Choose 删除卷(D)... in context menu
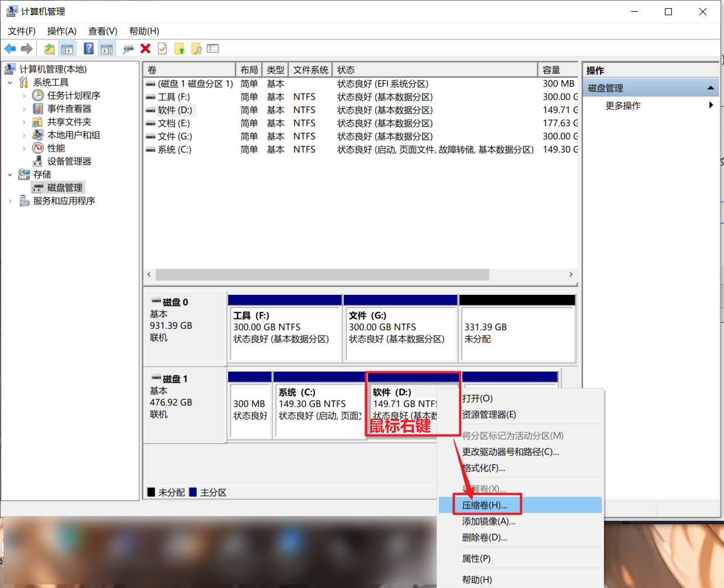The image size is (724, 588). 485,537
